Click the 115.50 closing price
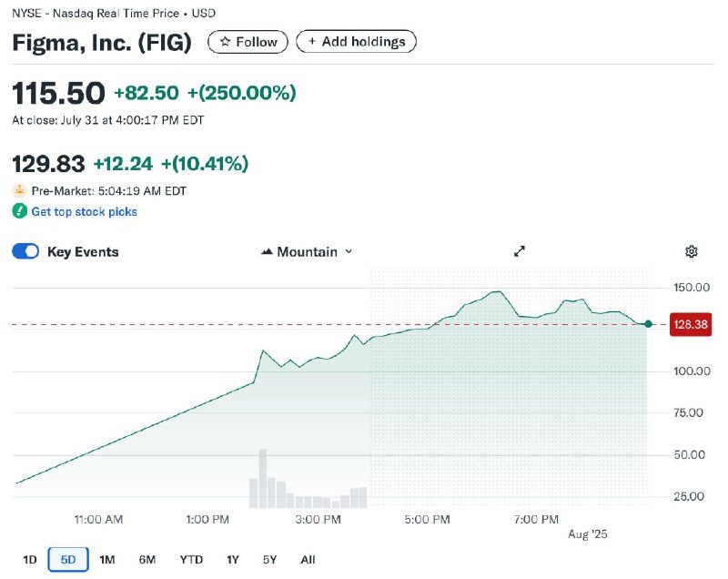The width and height of the screenshot is (728, 579). (58, 93)
